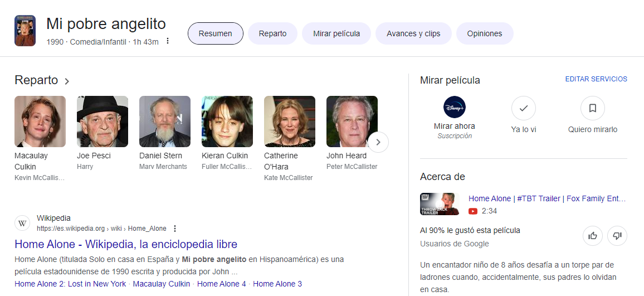Click the Catherine O'Hara name label
This screenshot has height=296, width=644.
point(281,161)
